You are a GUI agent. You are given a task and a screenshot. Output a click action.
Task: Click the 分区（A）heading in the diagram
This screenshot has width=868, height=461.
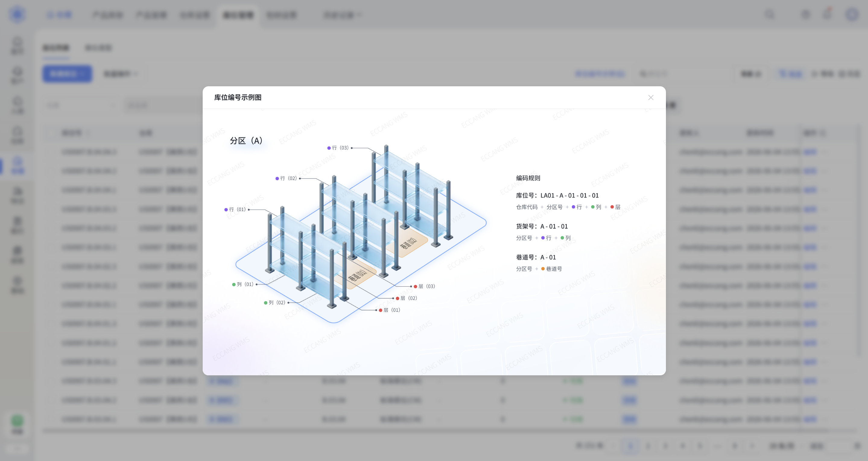[x=246, y=141]
